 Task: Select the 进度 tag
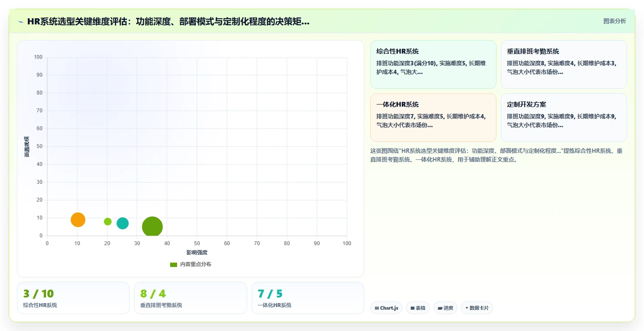pos(445,308)
